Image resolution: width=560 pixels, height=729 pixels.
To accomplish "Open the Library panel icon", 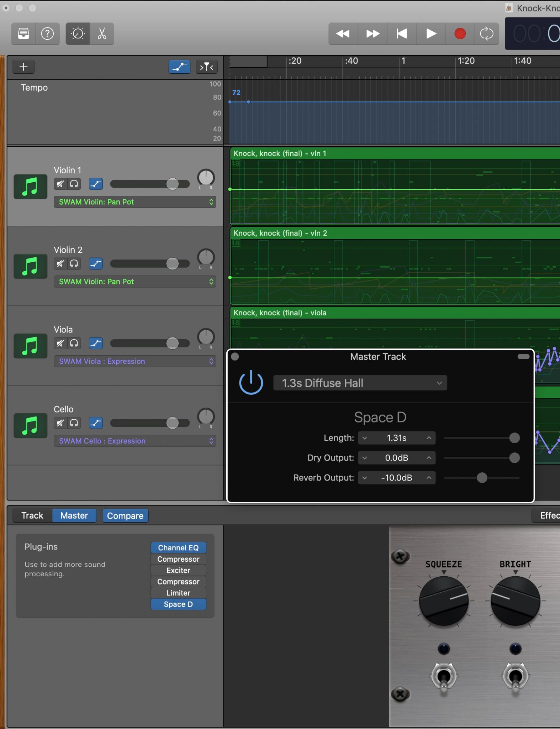I will tap(23, 34).
